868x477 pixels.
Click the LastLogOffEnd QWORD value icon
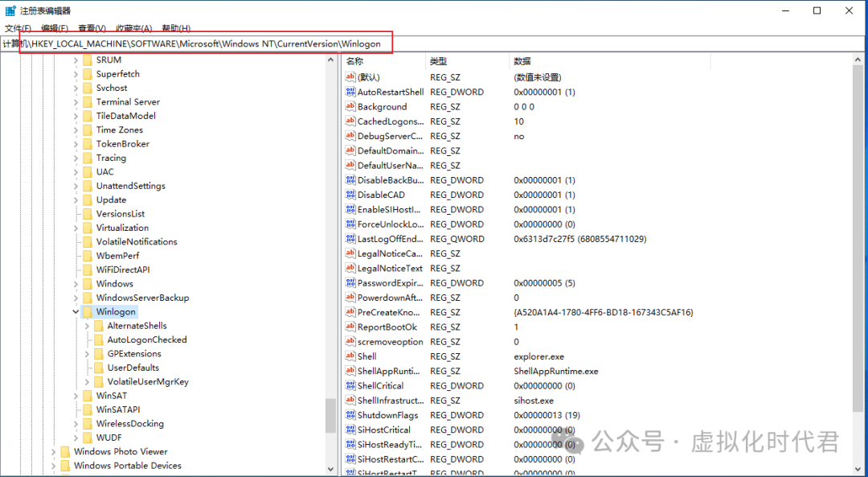[x=350, y=239]
